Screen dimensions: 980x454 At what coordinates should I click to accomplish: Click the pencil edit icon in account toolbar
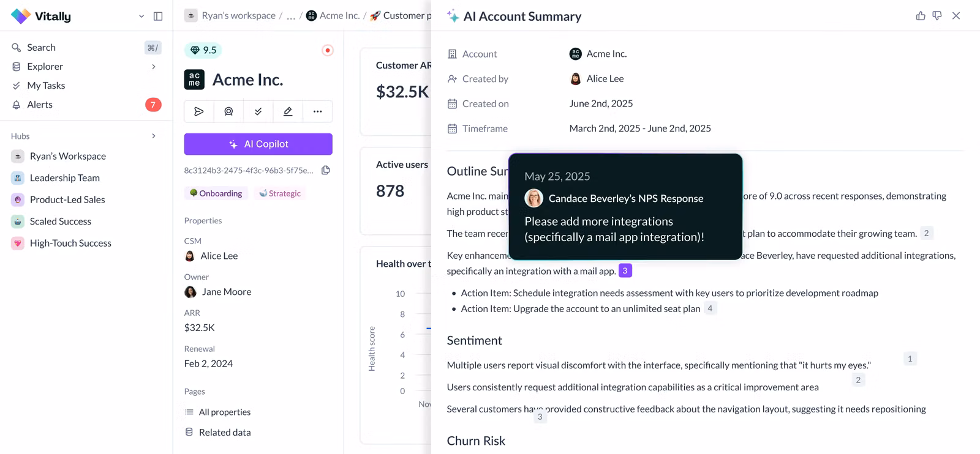click(x=288, y=111)
